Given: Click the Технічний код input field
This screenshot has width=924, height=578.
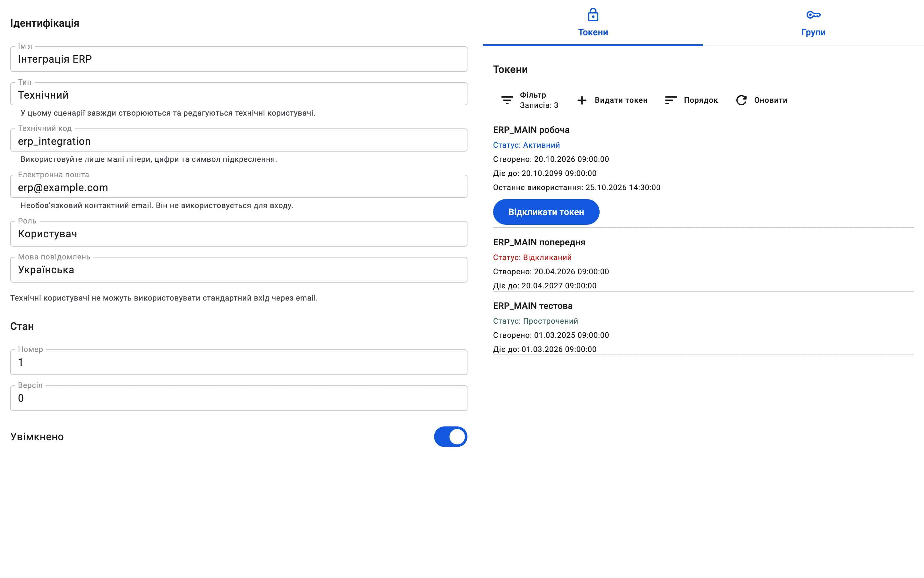Looking at the screenshot, I should pyautogui.click(x=239, y=140).
